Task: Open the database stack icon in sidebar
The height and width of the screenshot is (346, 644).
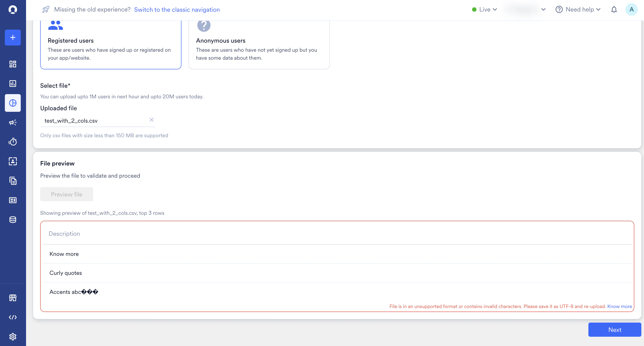Action: click(13, 220)
